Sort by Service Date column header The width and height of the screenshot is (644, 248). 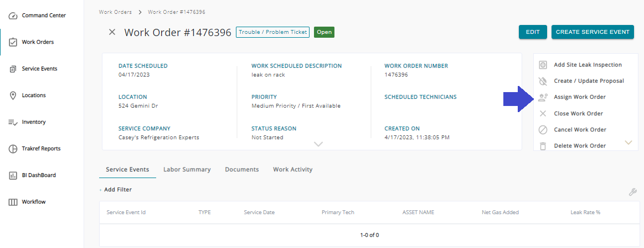click(259, 212)
